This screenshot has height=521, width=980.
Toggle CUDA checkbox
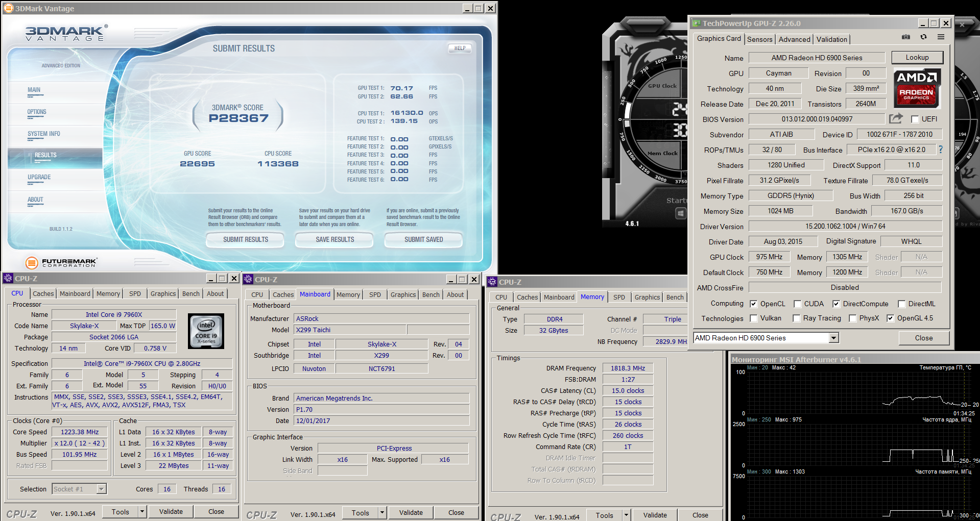(x=797, y=304)
